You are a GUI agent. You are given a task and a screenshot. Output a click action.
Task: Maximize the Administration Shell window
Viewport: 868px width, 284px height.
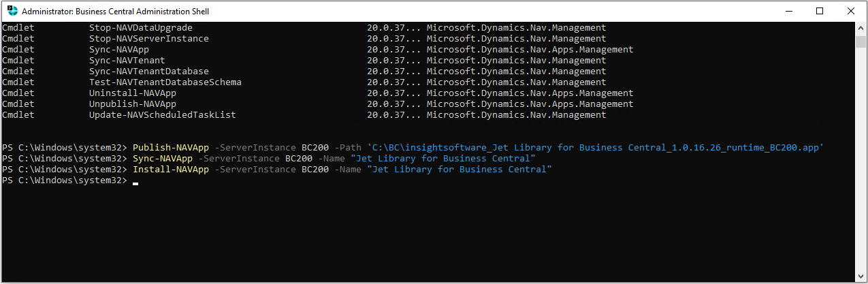(820, 11)
